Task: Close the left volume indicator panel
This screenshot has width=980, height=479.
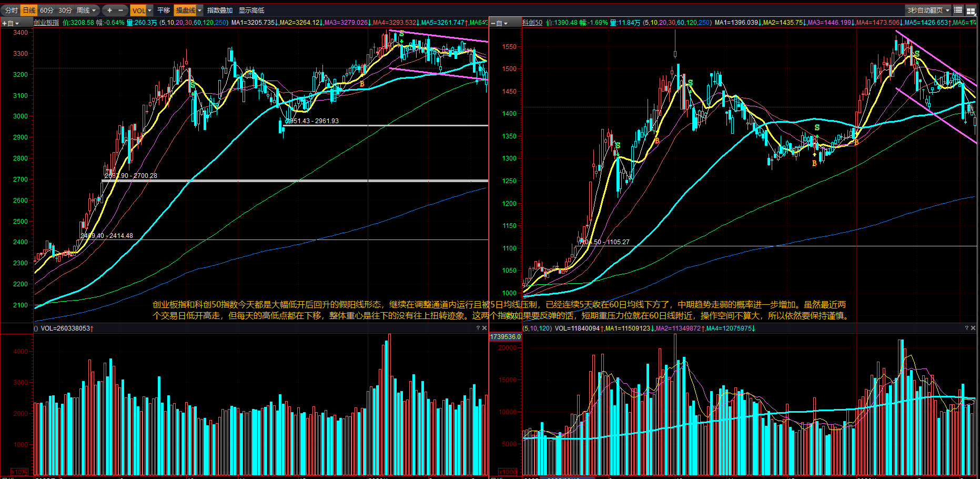Action: click(484, 328)
